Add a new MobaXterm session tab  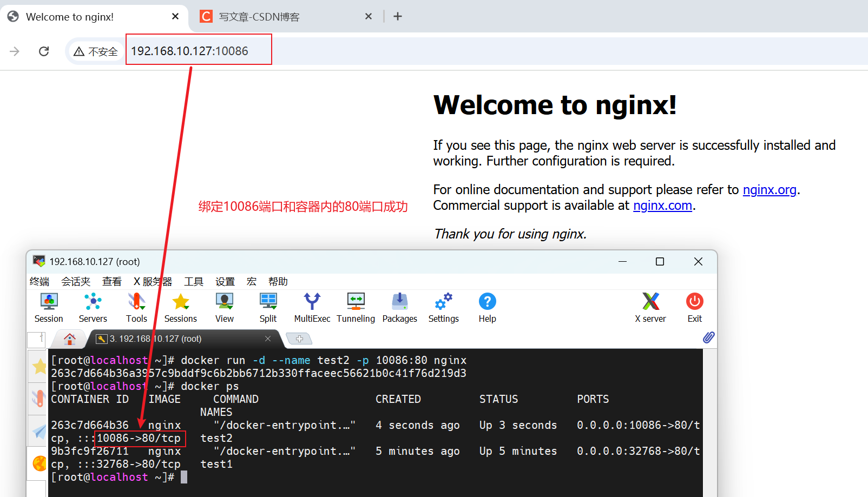[x=299, y=339]
